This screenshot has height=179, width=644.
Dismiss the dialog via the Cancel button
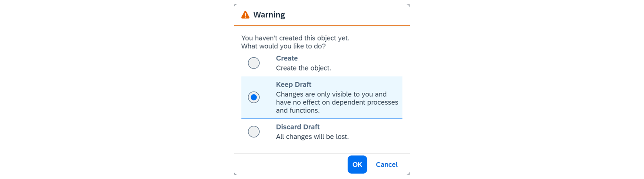pos(387,164)
